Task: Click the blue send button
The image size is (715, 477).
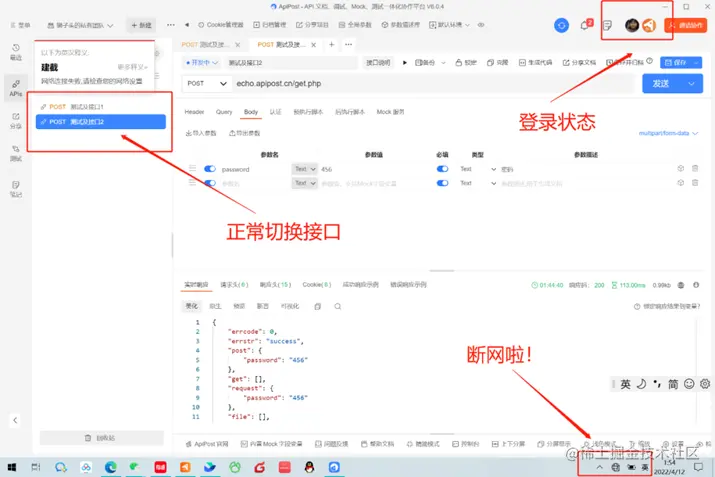Action: coord(663,83)
